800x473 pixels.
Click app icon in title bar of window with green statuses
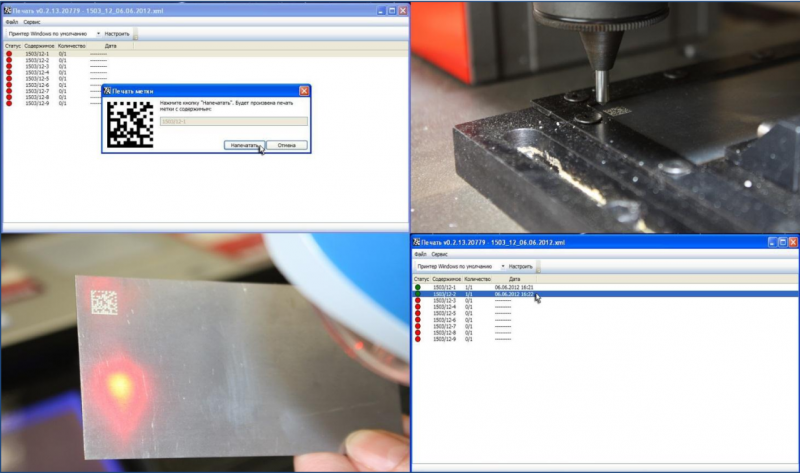(x=416, y=243)
